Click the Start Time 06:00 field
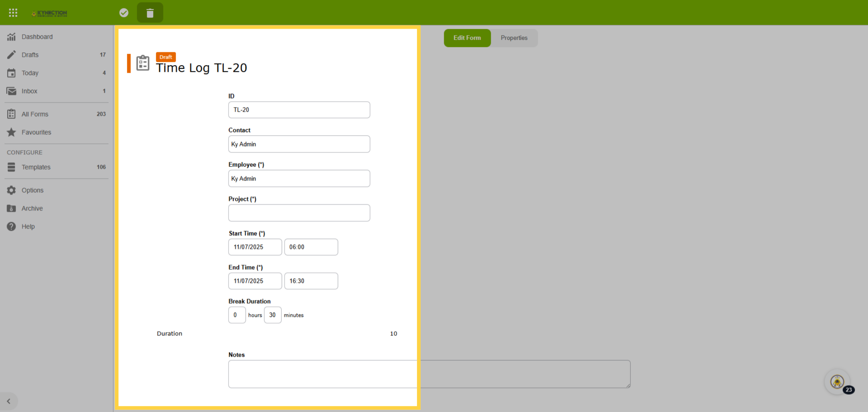This screenshot has height=412, width=868. (x=311, y=247)
